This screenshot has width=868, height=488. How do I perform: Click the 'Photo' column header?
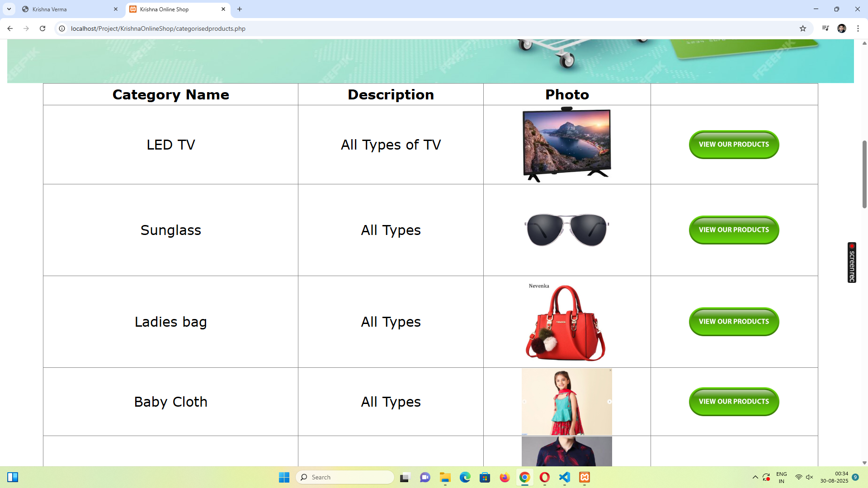click(567, 94)
